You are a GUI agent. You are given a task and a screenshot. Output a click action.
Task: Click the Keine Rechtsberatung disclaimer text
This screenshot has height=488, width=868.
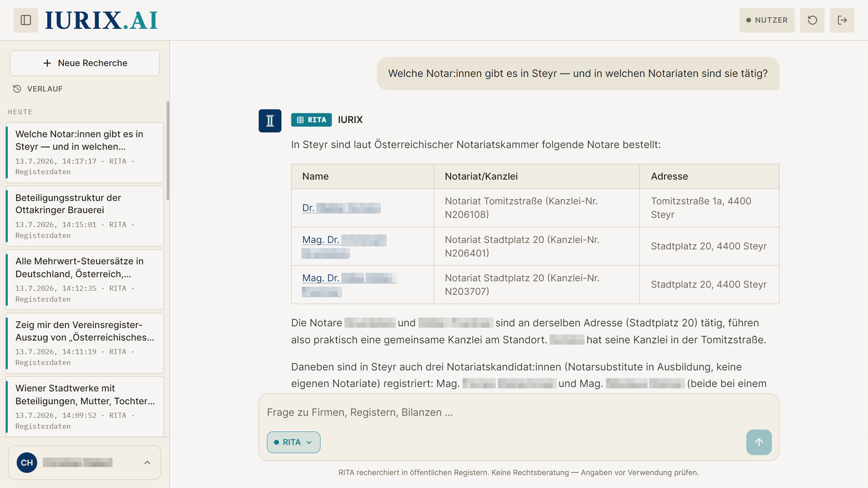519,473
